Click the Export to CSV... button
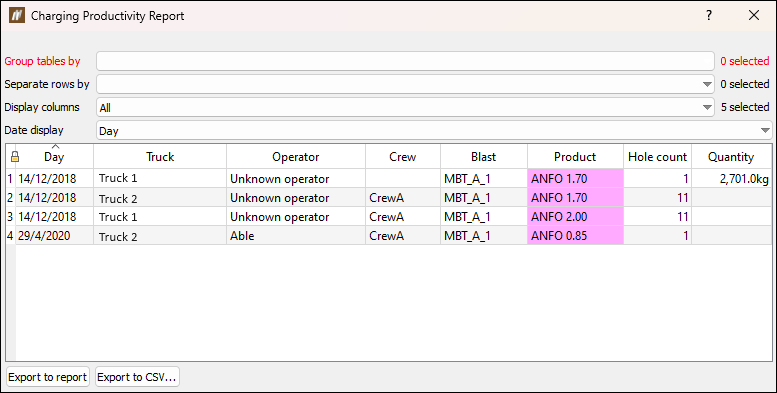This screenshot has width=777, height=393. tap(137, 377)
